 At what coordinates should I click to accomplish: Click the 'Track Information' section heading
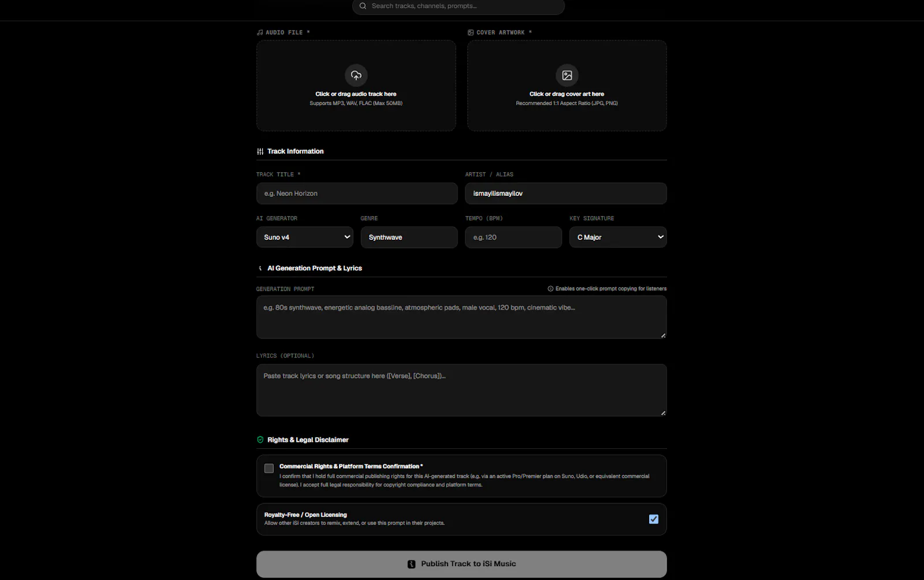click(x=295, y=151)
